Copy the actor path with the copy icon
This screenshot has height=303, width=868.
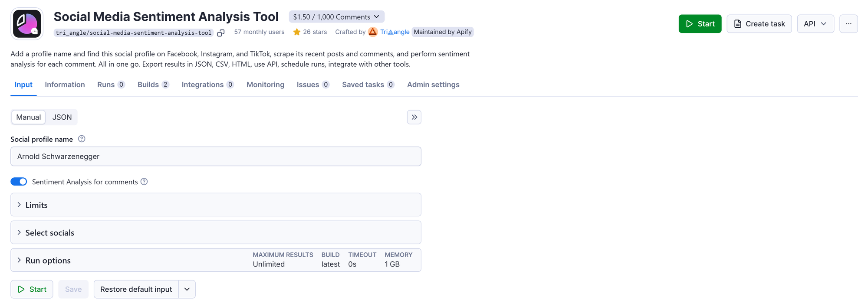221,33
